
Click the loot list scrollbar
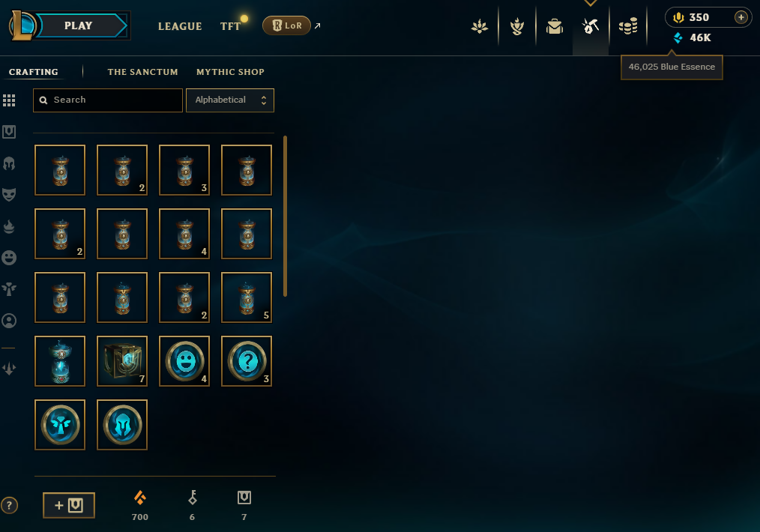(x=285, y=216)
